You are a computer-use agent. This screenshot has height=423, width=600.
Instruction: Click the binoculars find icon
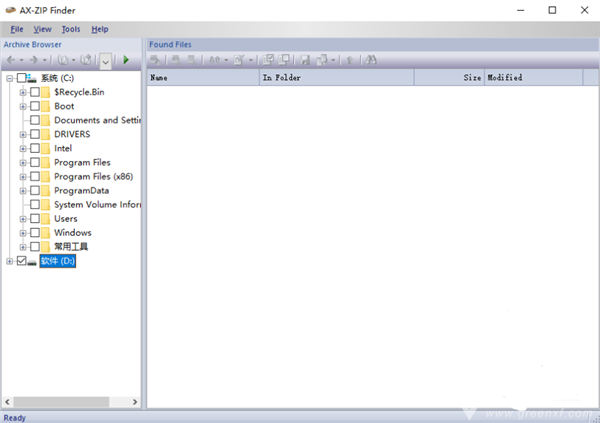coord(371,60)
